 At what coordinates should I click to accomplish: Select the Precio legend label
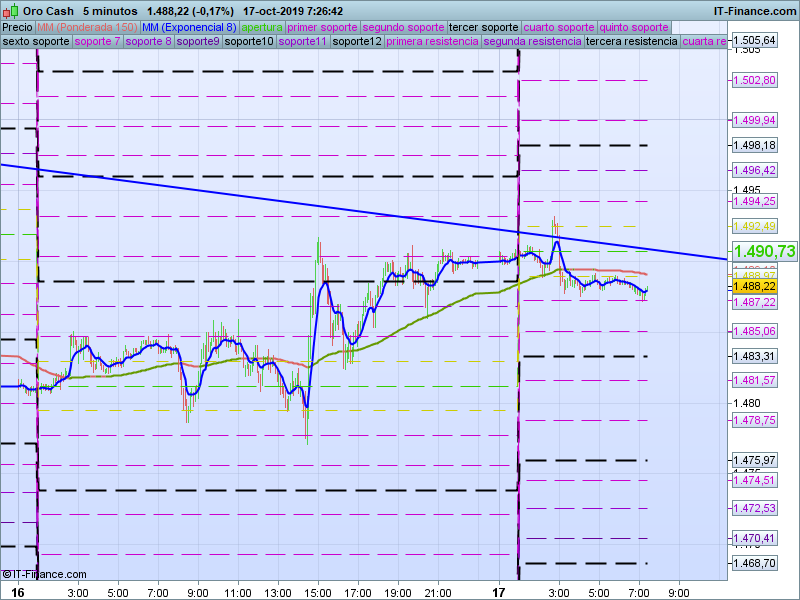(x=17, y=27)
